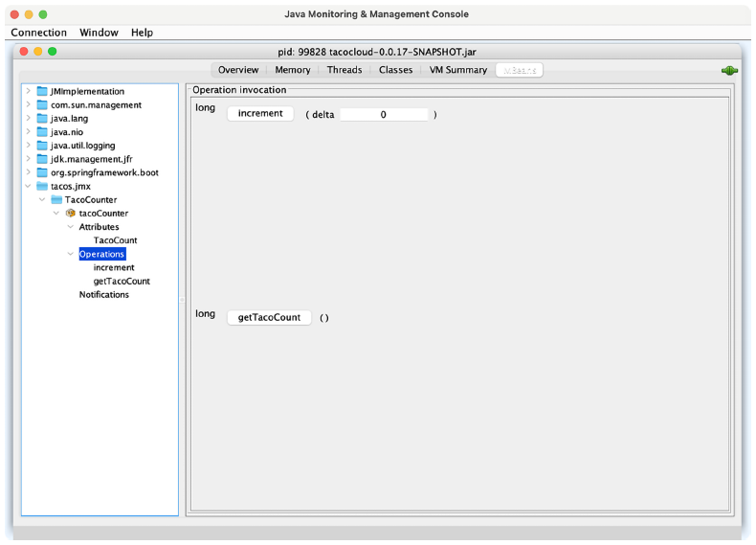
Task: Click the java.lang folder icon
Action: pyautogui.click(x=42, y=119)
